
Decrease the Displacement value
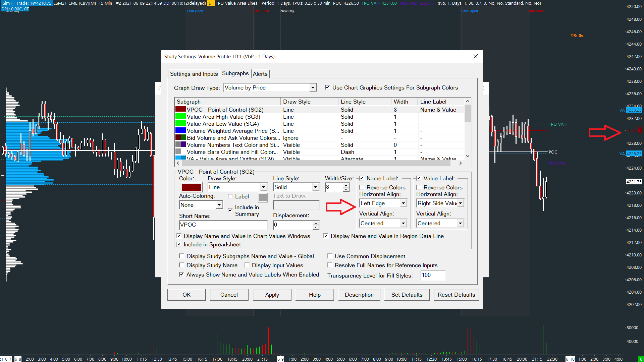click(x=316, y=227)
